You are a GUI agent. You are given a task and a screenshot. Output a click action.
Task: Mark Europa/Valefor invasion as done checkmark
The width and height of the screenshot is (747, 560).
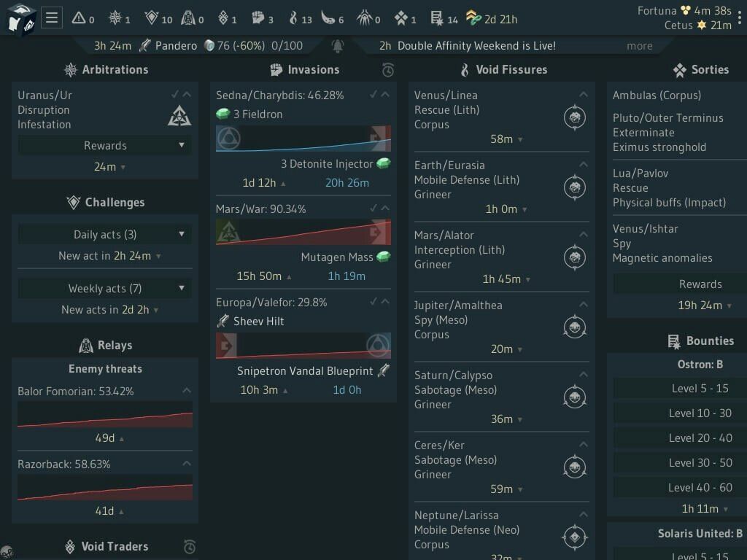coord(373,301)
